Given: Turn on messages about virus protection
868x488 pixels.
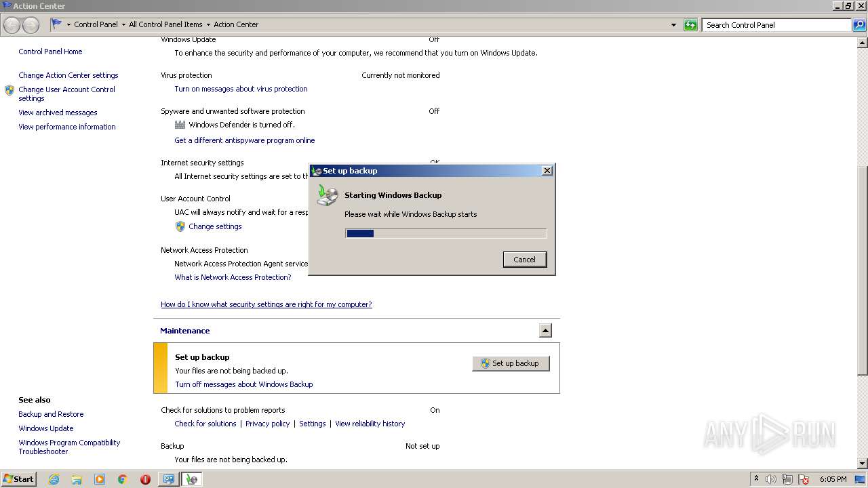Looking at the screenshot, I should (x=241, y=89).
